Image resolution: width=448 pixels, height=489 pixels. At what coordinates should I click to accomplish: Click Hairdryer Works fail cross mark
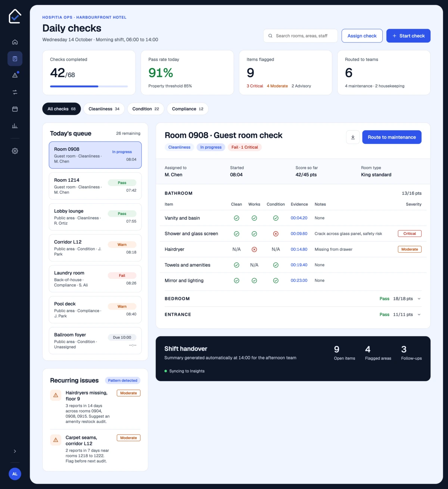click(x=254, y=250)
